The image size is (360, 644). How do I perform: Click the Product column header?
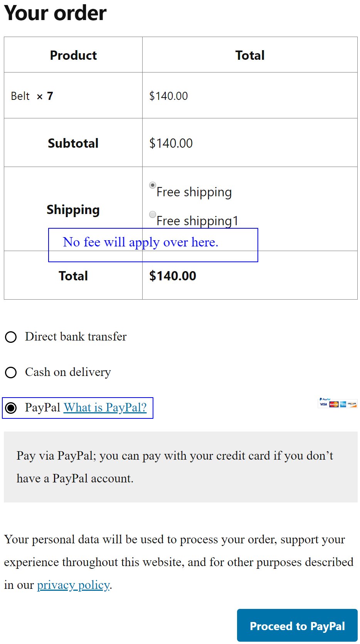pyautogui.click(x=73, y=55)
